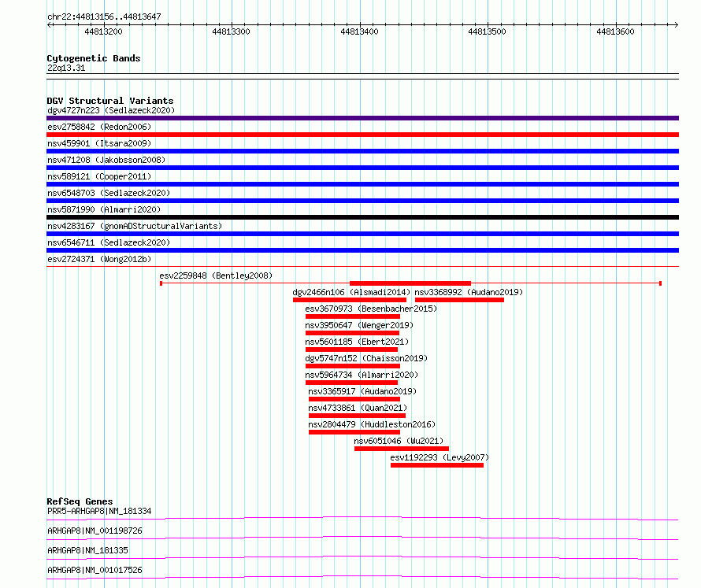This screenshot has height=588, width=701.
Task: Select the nsv6051046 (Wu2021) label
Action: tap(399, 441)
